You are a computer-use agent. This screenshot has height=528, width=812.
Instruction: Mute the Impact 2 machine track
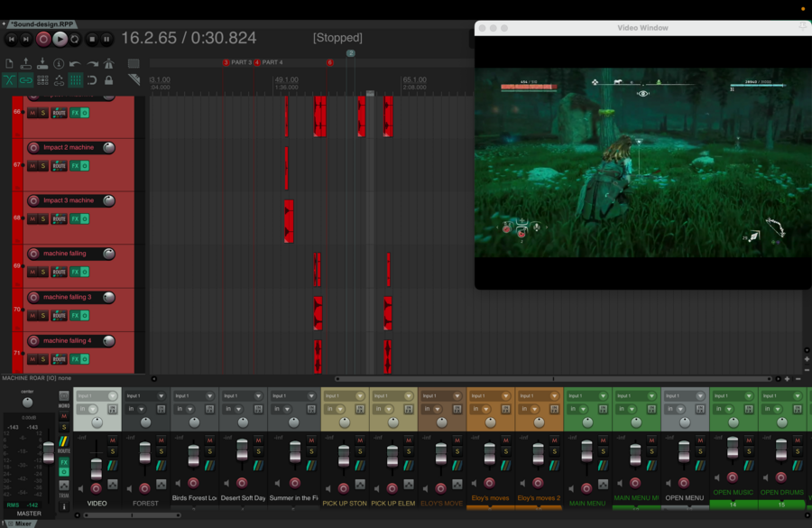tap(32, 166)
